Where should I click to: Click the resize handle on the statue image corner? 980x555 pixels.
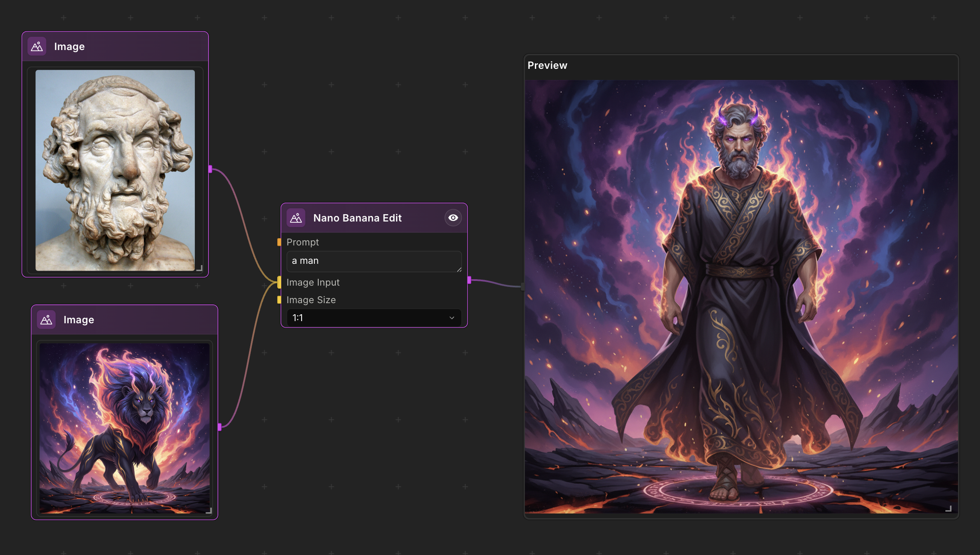(x=200, y=269)
